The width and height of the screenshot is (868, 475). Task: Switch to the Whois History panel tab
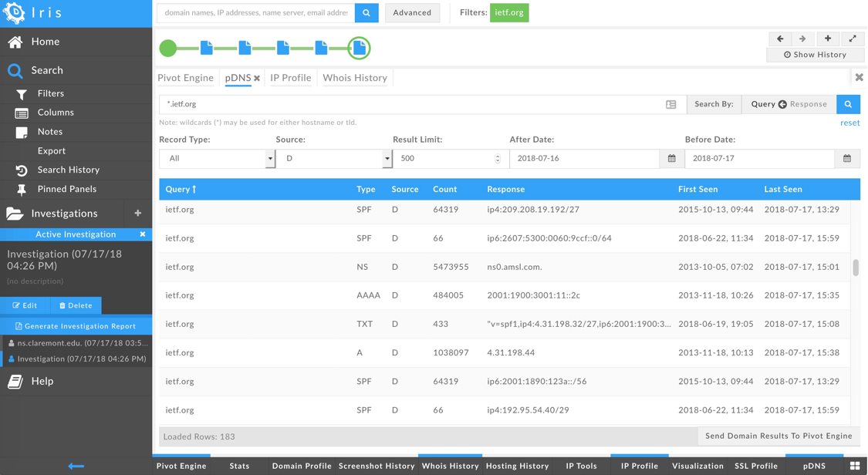(355, 78)
